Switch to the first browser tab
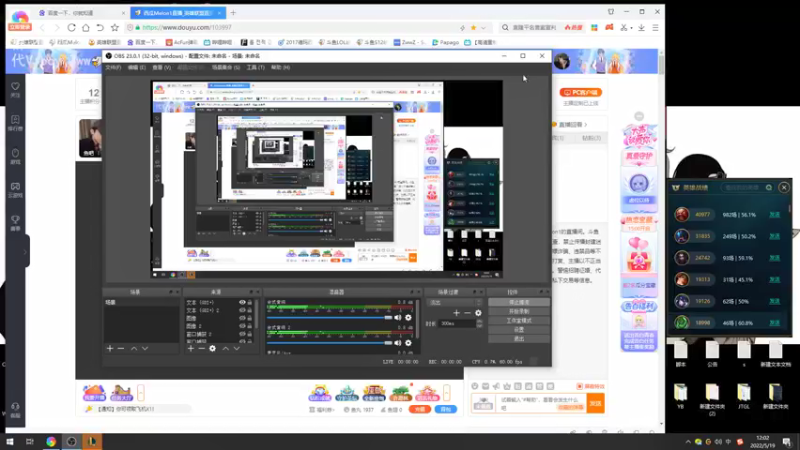Viewport: 800px width, 450px height. click(x=81, y=13)
